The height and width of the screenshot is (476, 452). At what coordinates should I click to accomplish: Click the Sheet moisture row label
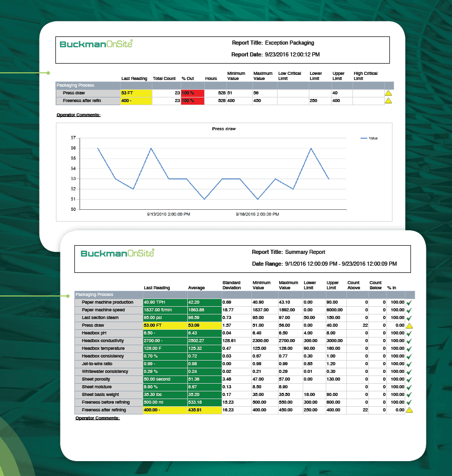pyautogui.click(x=96, y=387)
